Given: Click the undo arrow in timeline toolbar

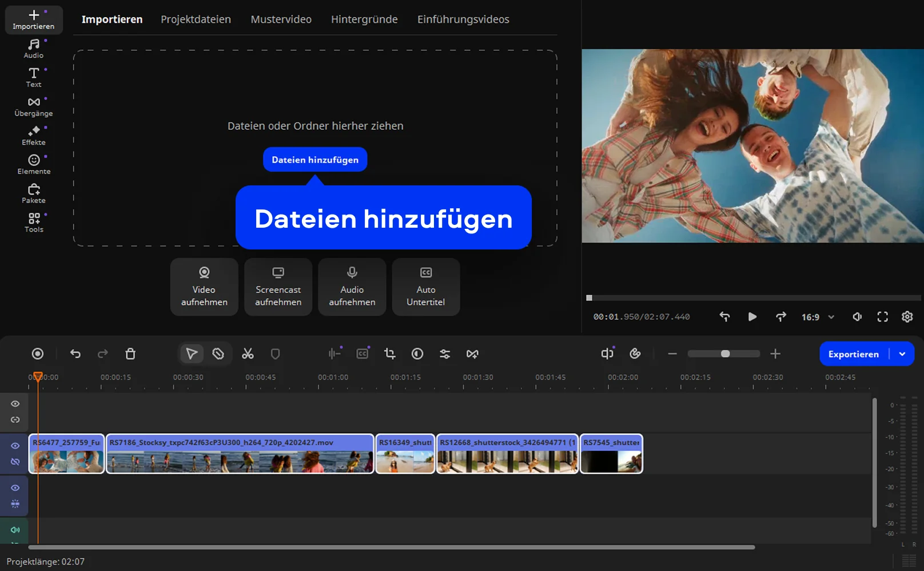Looking at the screenshot, I should pos(75,354).
